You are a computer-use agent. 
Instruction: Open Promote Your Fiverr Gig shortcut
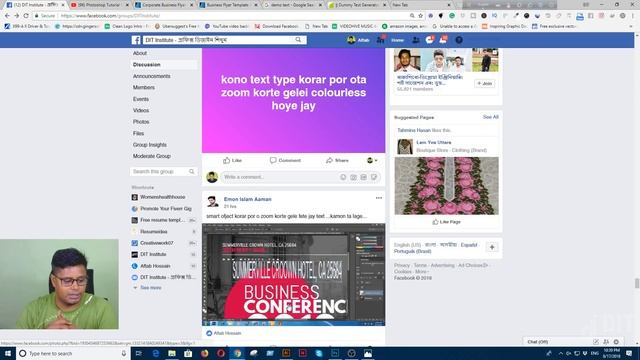(166, 209)
